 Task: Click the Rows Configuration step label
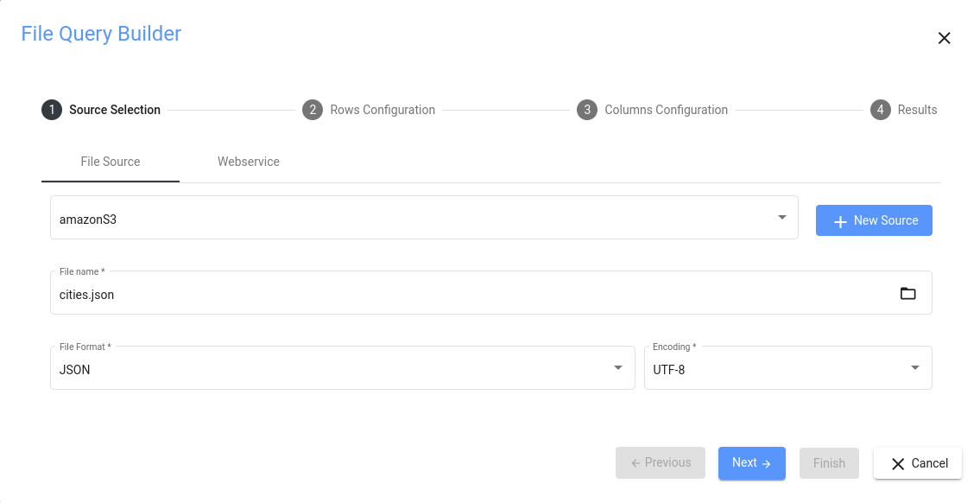[x=383, y=110]
